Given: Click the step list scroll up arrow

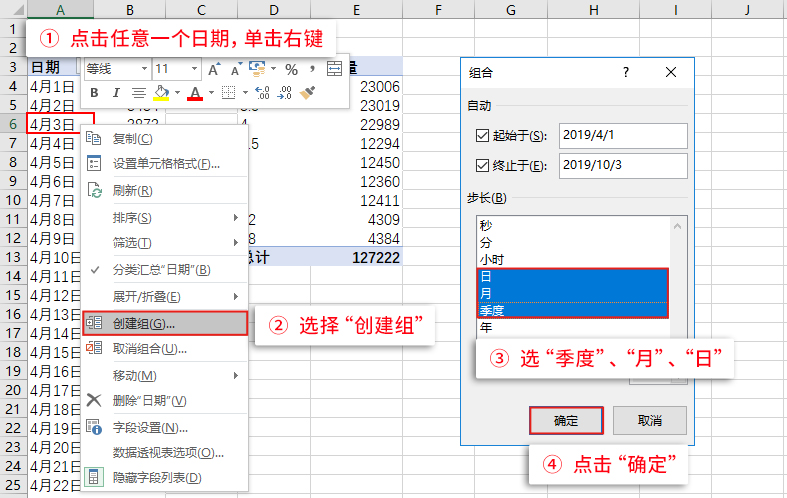Looking at the screenshot, I should point(678,226).
